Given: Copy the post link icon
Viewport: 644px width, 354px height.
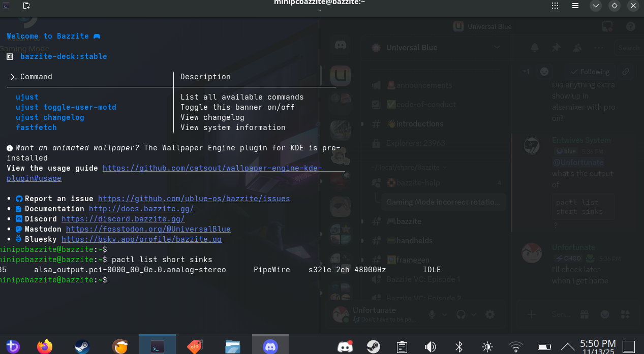Looking at the screenshot, I should click(x=626, y=72).
